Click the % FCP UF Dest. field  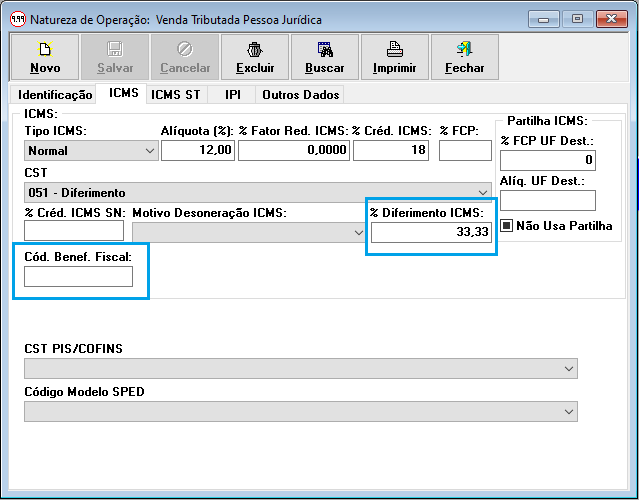pos(547,160)
